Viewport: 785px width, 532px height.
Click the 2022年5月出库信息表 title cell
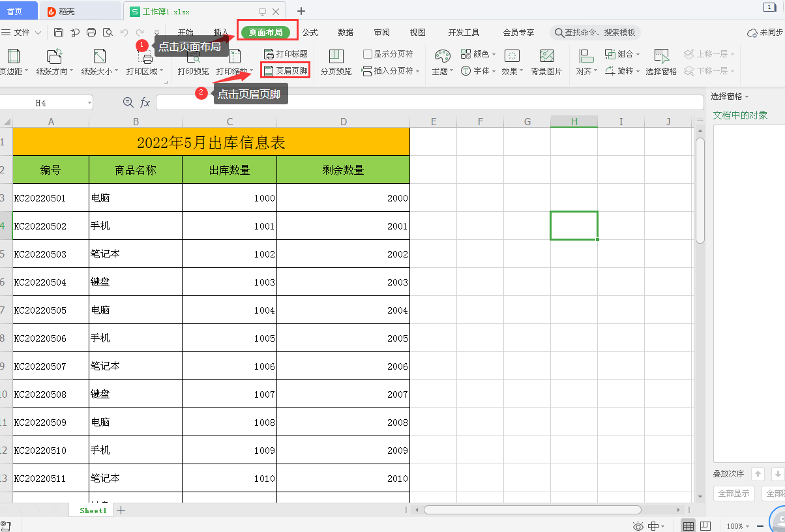click(211, 141)
